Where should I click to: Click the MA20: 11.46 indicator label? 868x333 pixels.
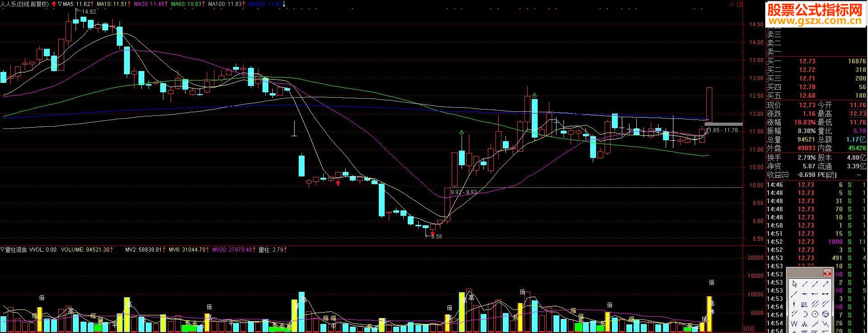point(149,4)
